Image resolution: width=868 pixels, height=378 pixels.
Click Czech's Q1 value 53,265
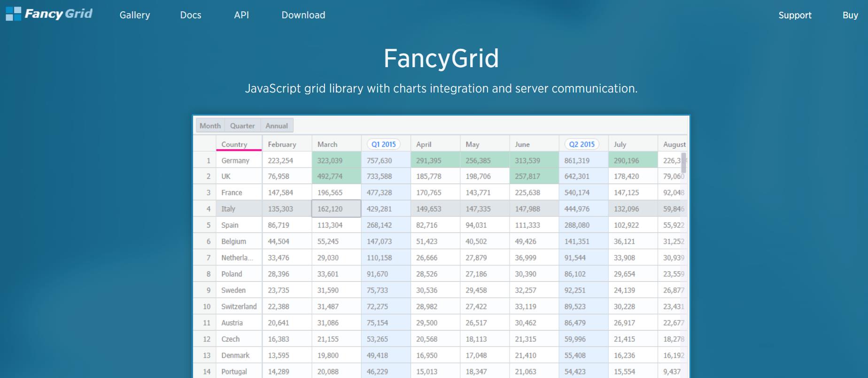(386, 339)
